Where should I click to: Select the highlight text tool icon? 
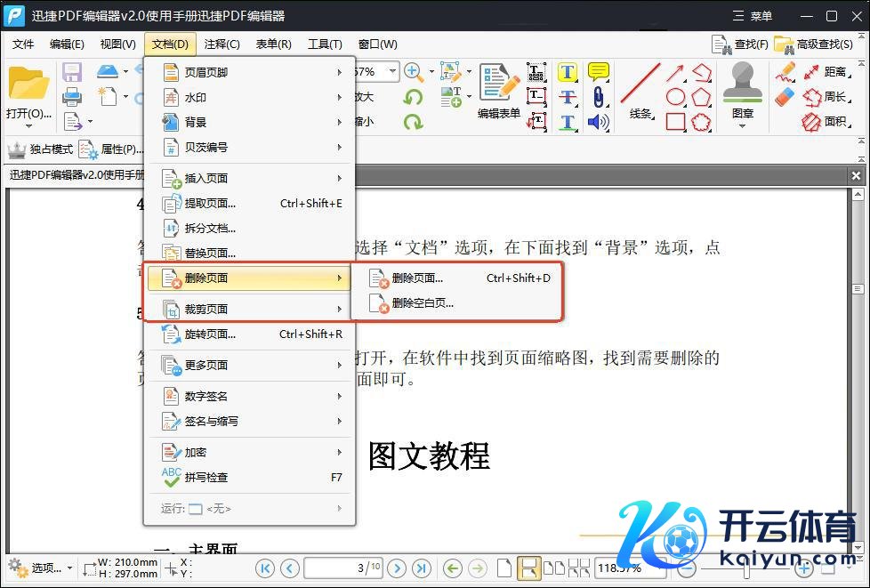[568, 73]
